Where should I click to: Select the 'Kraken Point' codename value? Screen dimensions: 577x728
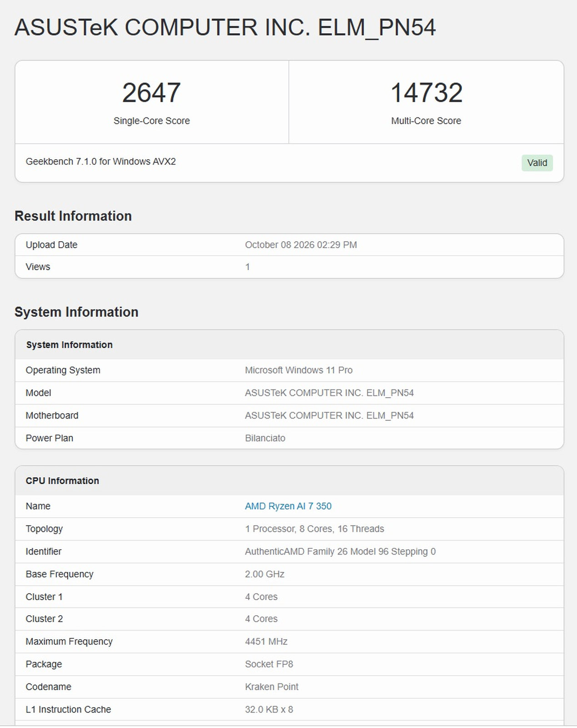click(271, 687)
